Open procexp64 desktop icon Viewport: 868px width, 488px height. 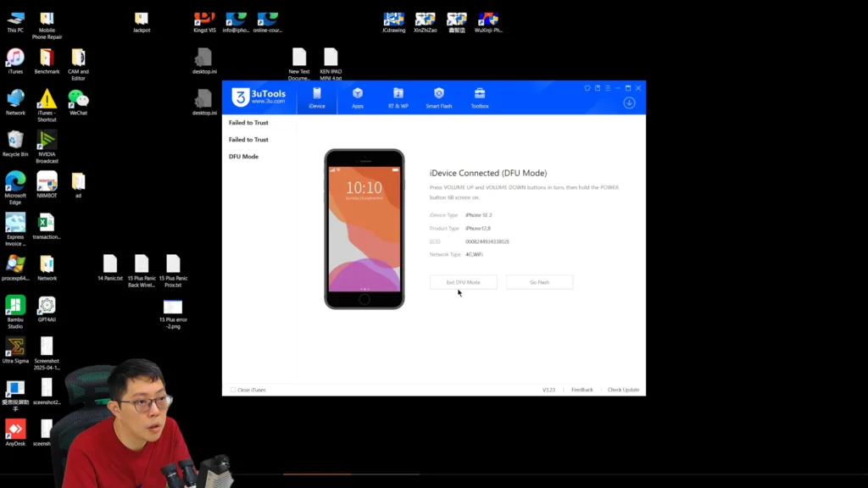tap(15, 269)
